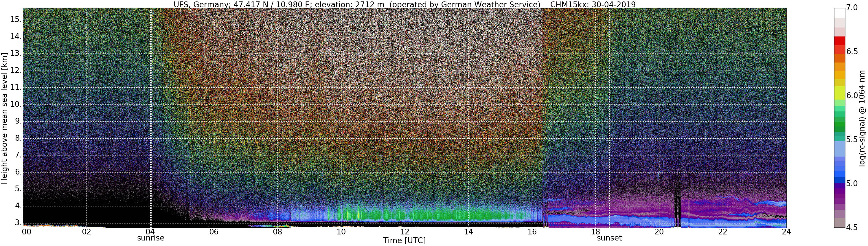Click the '16' time tick label
The height and width of the screenshot is (246, 868).
(532, 232)
